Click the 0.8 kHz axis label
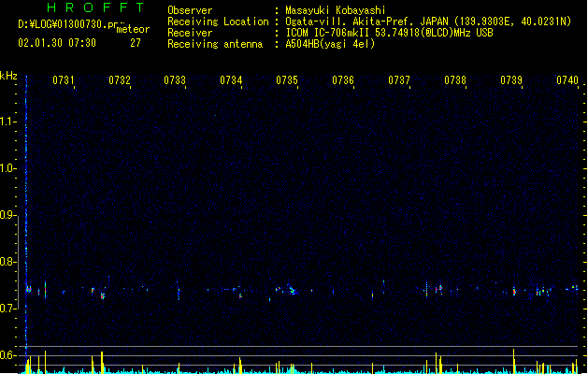The height and width of the screenshot is (374, 588). (7, 262)
